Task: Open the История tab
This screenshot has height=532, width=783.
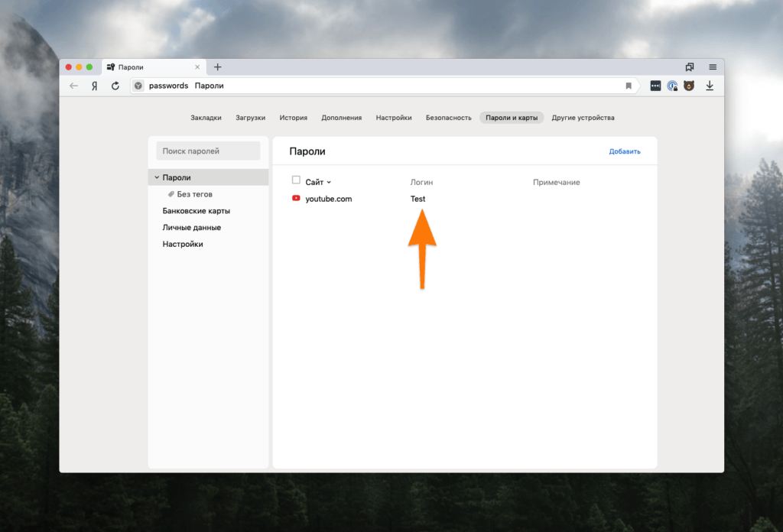Action: [x=293, y=118]
